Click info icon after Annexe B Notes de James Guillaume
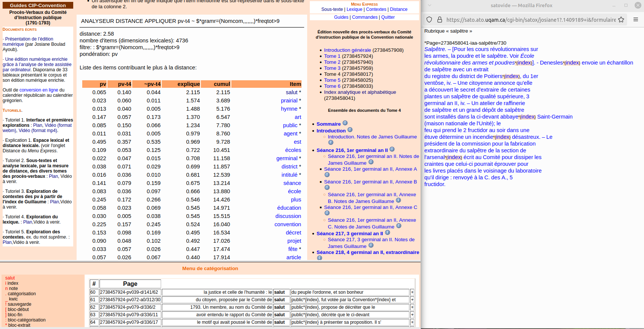Screen dimensions: 644x329 tap(398, 200)
